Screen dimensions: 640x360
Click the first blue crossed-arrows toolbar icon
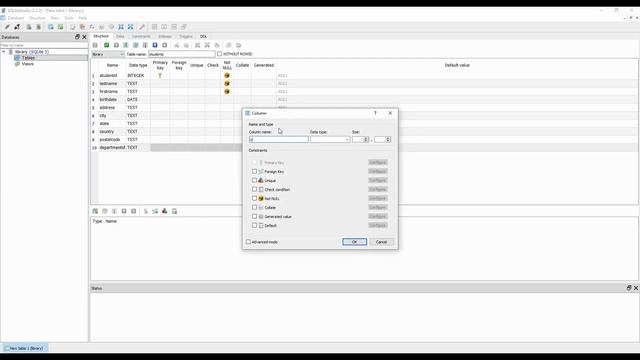click(121, 27)
